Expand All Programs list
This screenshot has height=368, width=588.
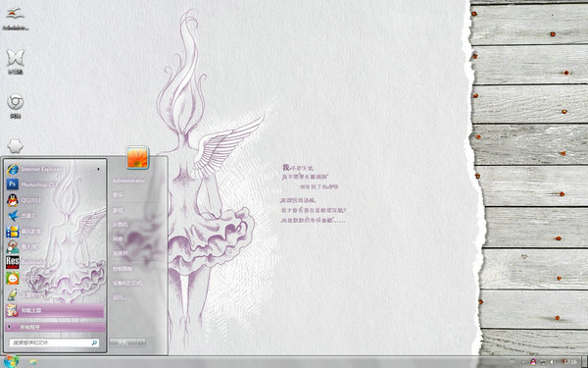coord(55,327)
